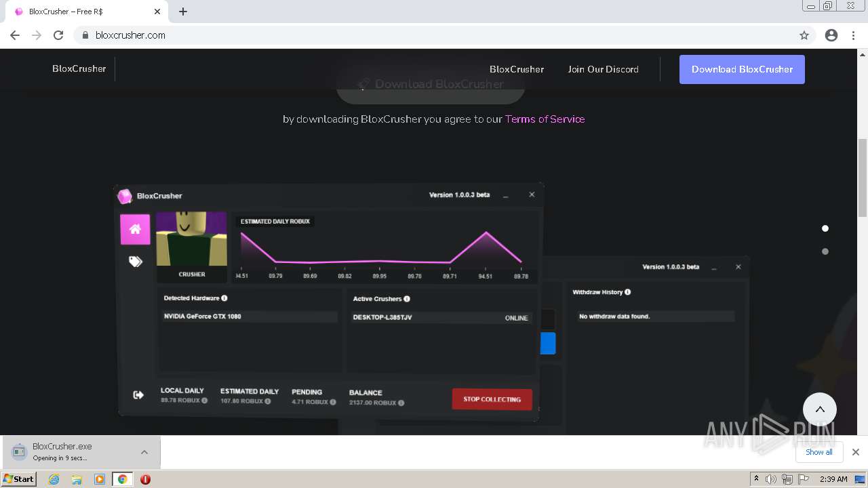Click the scroll-to-top arrow button

tap(820, 409)
